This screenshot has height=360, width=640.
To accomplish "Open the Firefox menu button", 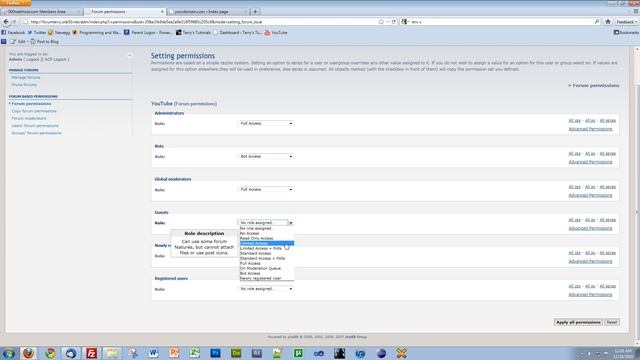I will (x=15, y=2).
